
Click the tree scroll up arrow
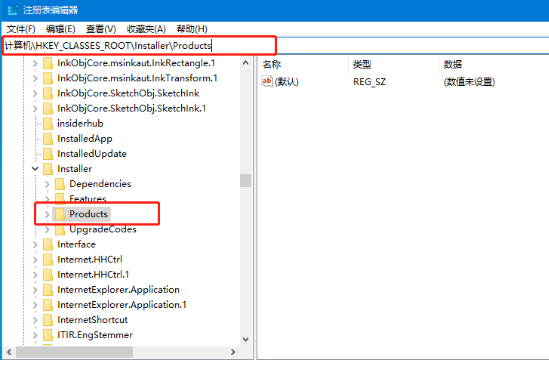click(x=246, y=63)
